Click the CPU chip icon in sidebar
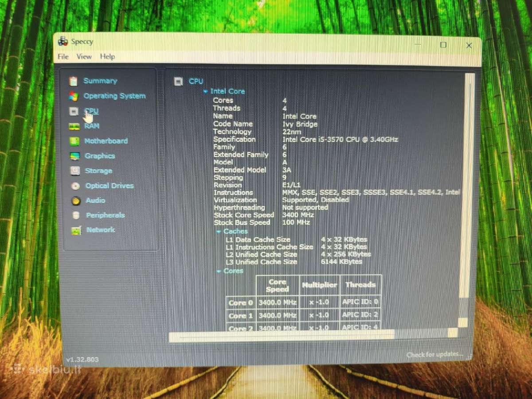532x399 pixels. point(74,111)
